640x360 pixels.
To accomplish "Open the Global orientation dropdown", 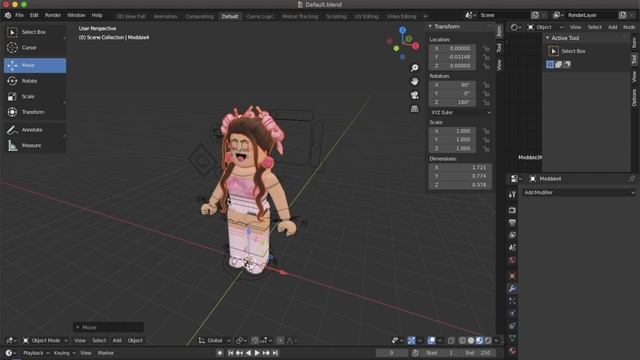I will coord(215,340).
